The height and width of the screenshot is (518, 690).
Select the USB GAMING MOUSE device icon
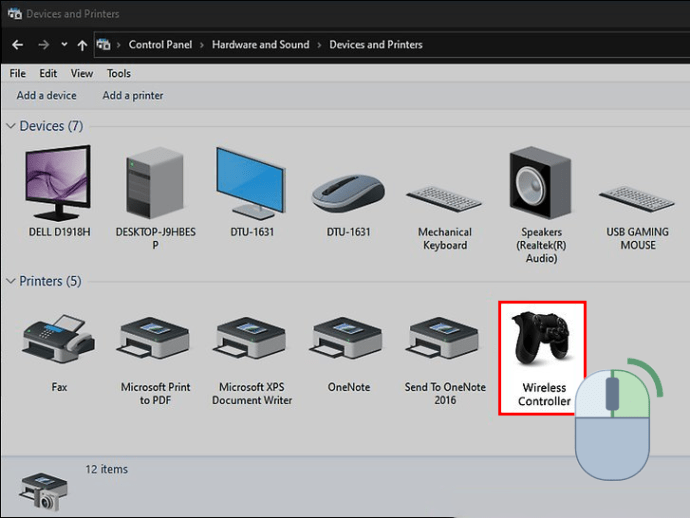(637, 199)
